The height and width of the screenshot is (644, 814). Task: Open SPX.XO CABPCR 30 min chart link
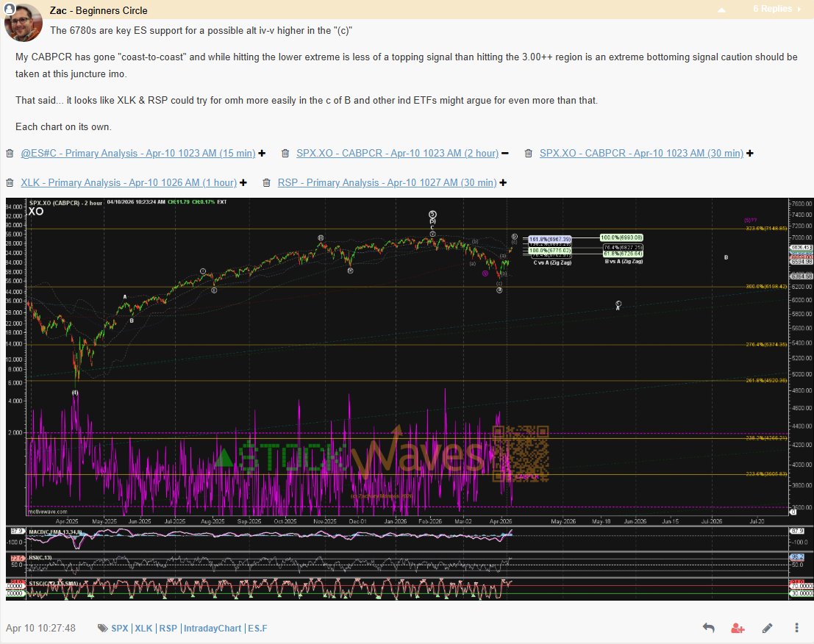[x=641, y=153]
